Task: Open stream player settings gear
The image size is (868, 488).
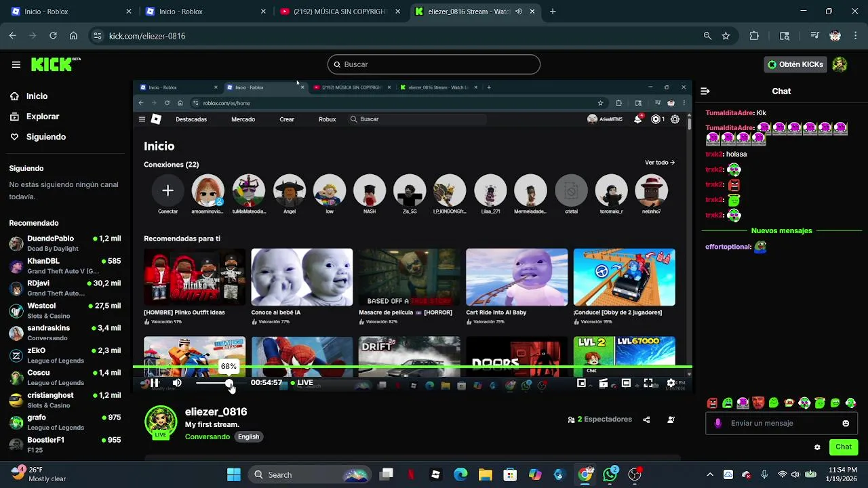Action: tap(671, 383)
